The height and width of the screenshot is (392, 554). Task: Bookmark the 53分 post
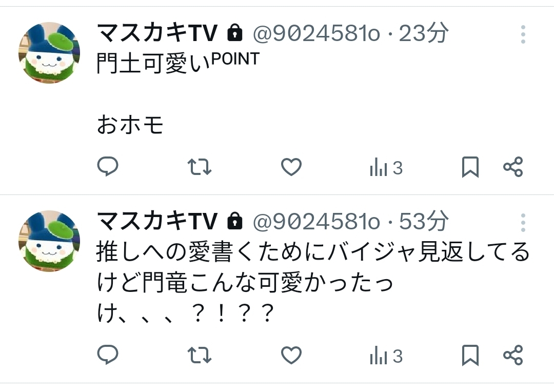click(470, 355)
